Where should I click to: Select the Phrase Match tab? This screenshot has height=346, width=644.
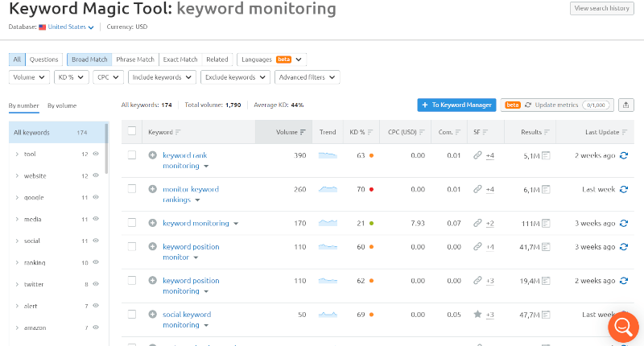[134, 60]
